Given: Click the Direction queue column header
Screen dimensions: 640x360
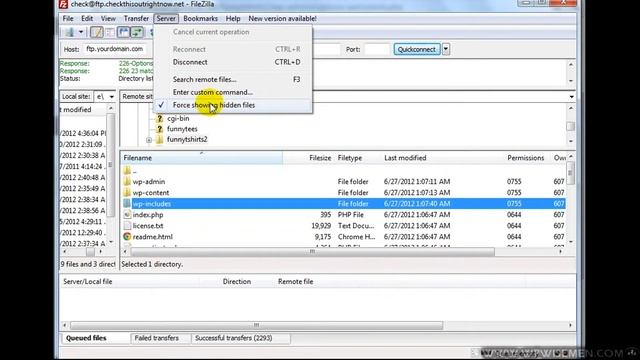Looking at the screenshot, I should coord(237,282).
